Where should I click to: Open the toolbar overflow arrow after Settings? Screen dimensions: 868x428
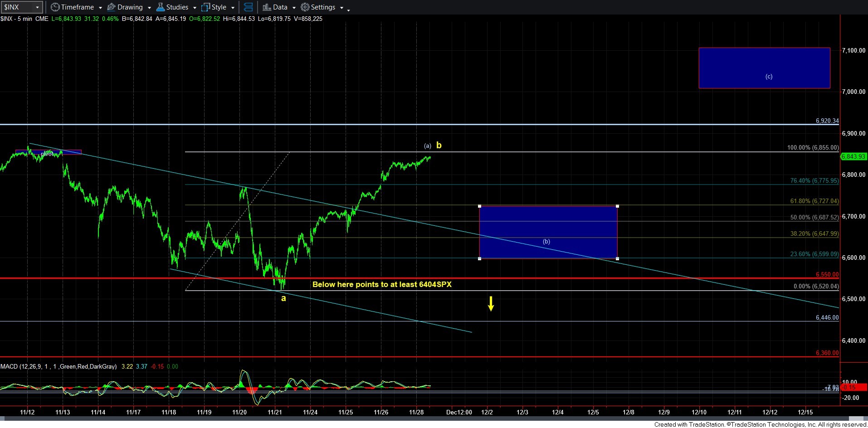[348, 10]
